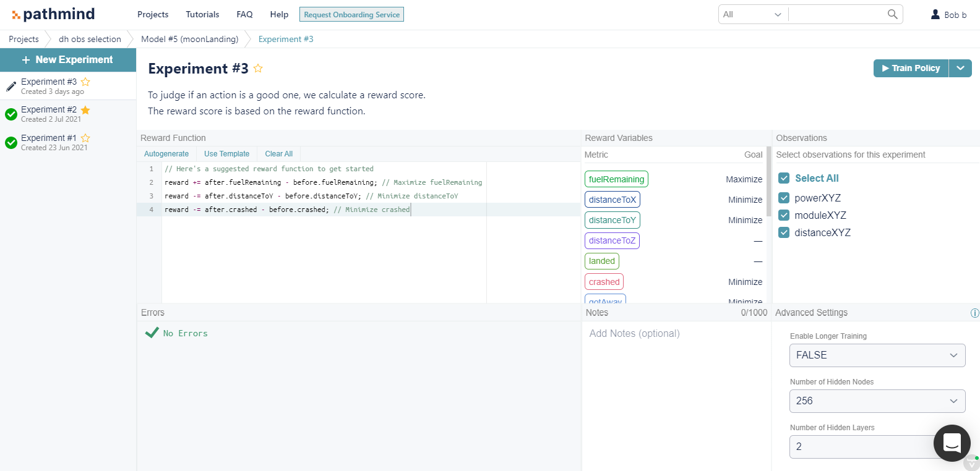980x471 pixels.
Task: Open the Projects menu
Action: 153,14
